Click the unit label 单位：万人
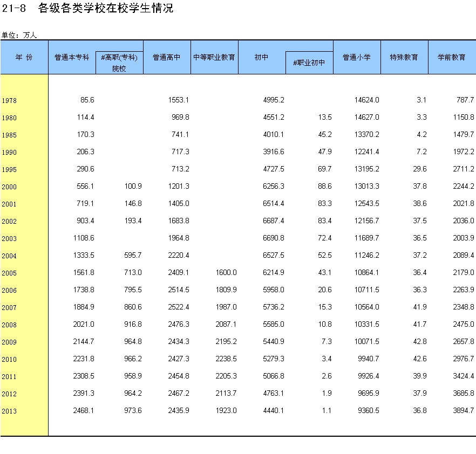 pos(19,35)
